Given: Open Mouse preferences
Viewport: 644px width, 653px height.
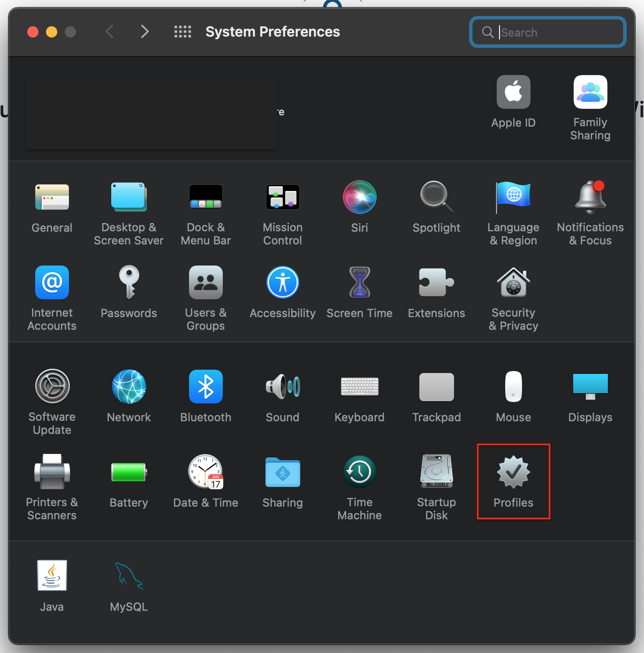Looking at the screenshot, I should [x=513, y=387].
